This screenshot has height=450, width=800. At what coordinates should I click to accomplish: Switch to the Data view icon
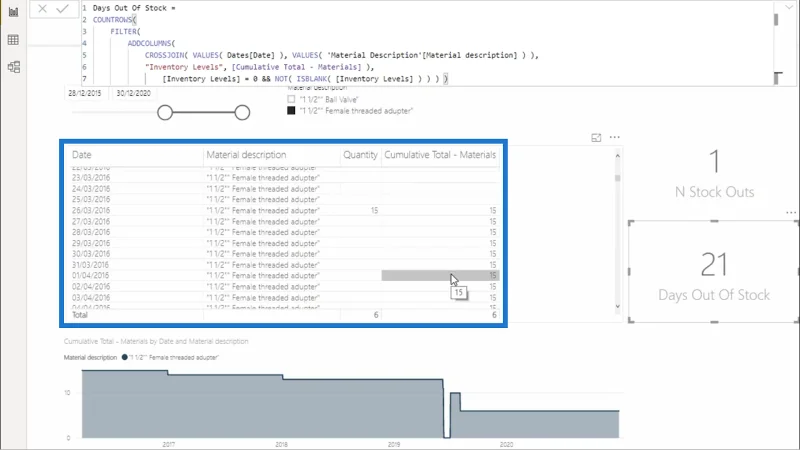coord(13,40)
